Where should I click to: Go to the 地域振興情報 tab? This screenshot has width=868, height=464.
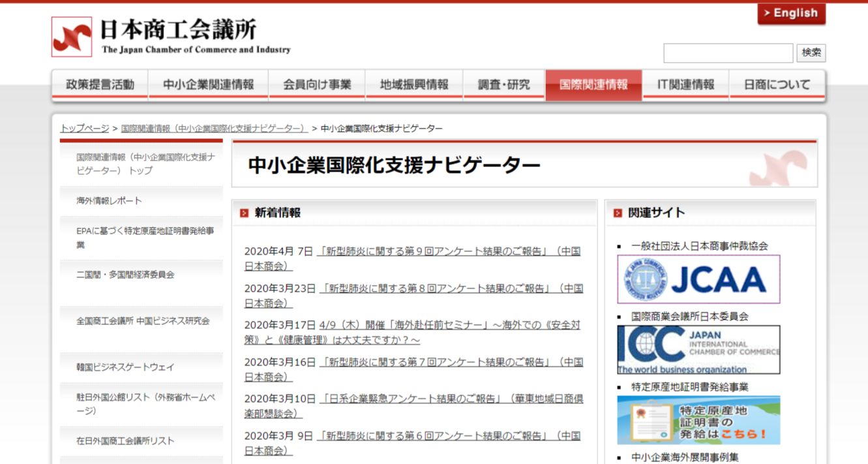(414, 85)
